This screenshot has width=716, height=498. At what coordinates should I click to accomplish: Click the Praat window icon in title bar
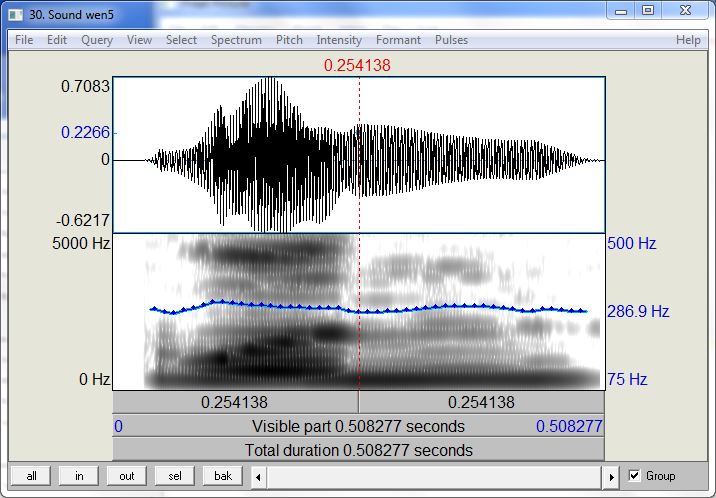(15, 15)
